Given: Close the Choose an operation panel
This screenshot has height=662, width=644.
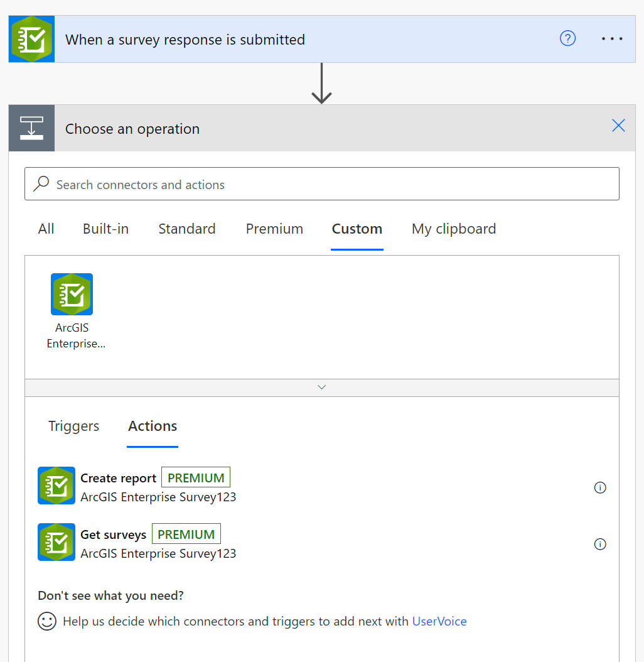Looking at the screenshot, I should [618, 126].
